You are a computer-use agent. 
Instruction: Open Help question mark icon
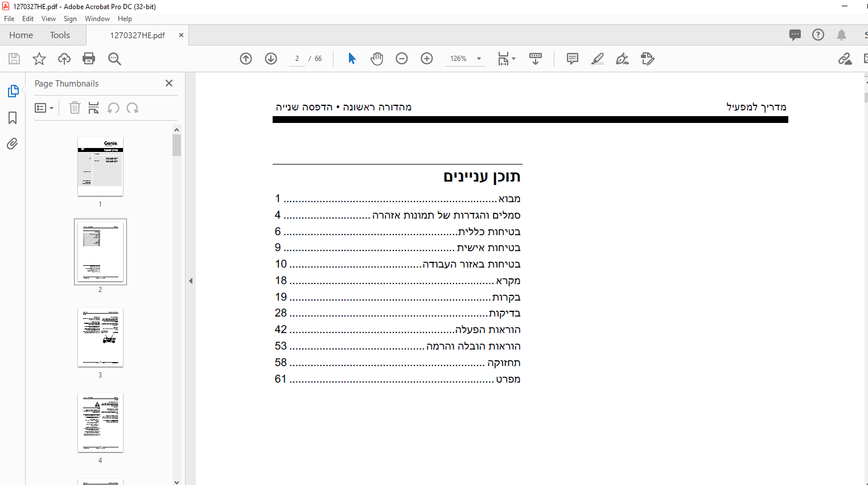tap(818, 35)
